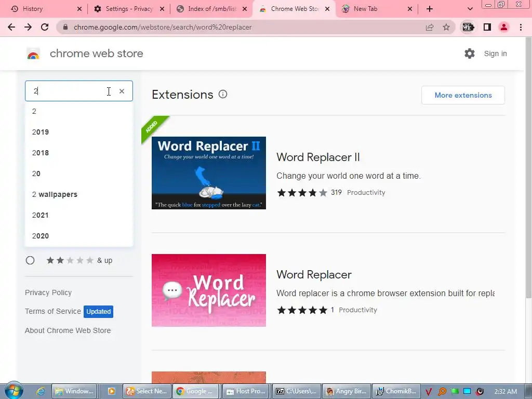Click the system clock showing 2:32 AM
The height and width of the screenshot is (399, 532).
(x=506, y=392)
